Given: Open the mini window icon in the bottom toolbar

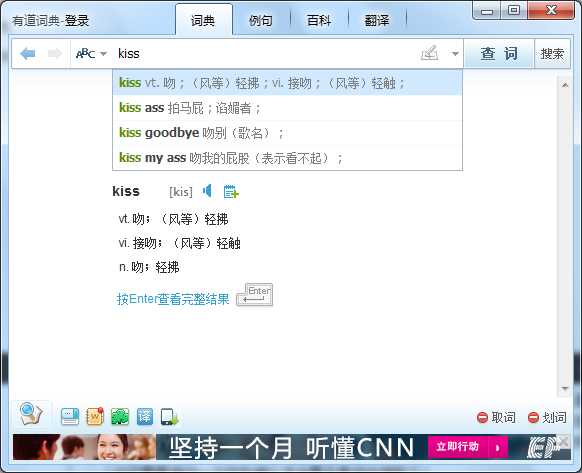Looking at the screenshot, I should click(x=70, y=417).
